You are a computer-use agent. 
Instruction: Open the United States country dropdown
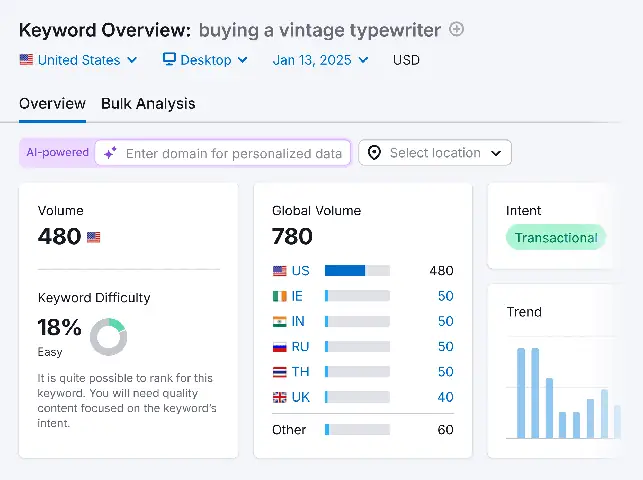[78, 60]
